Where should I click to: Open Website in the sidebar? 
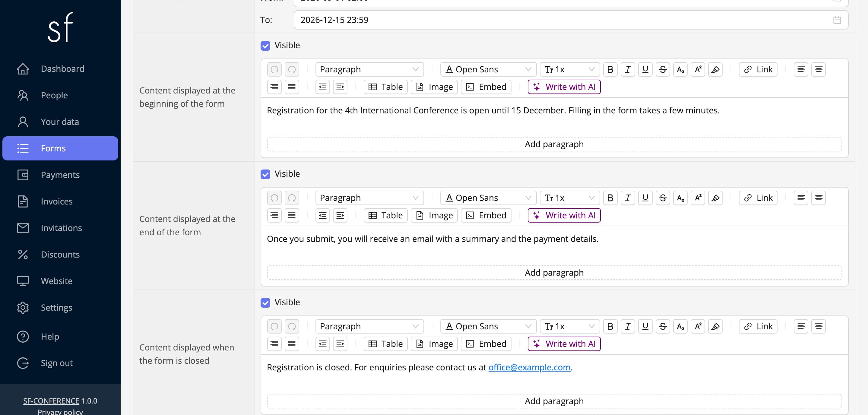tap(60, 281)
